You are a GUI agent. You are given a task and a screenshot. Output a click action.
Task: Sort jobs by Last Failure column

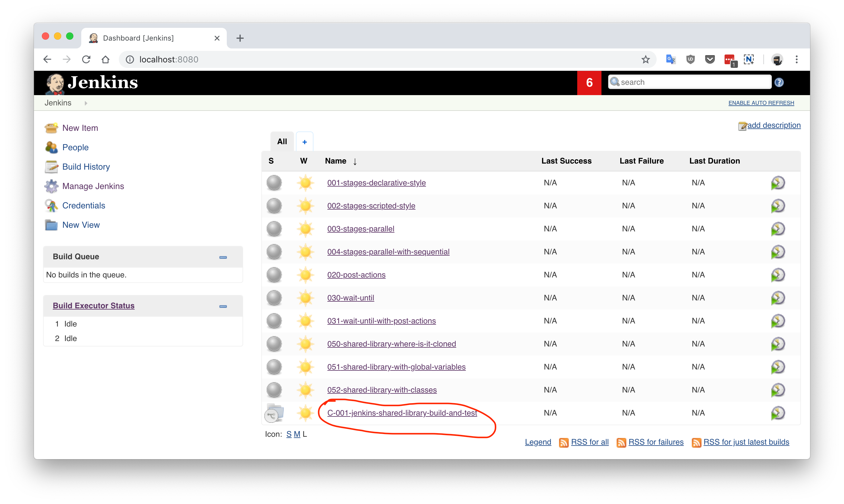(641, 161)
